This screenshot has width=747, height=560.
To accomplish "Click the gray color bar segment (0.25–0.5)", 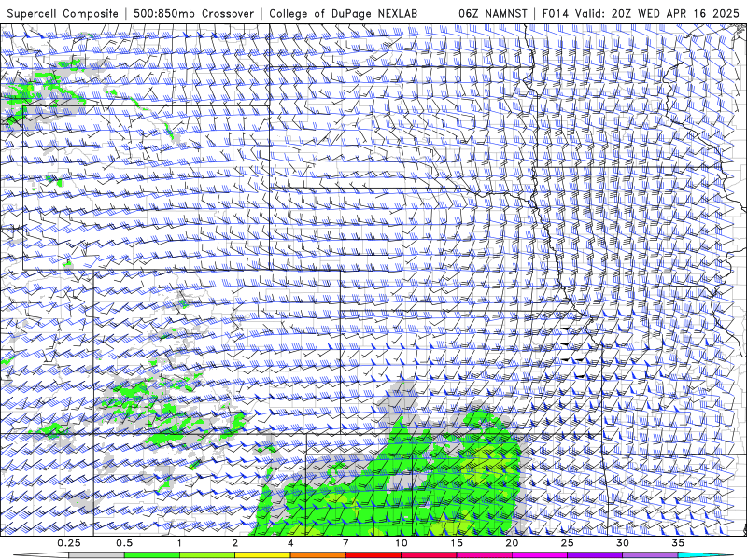I will point(97,555).
